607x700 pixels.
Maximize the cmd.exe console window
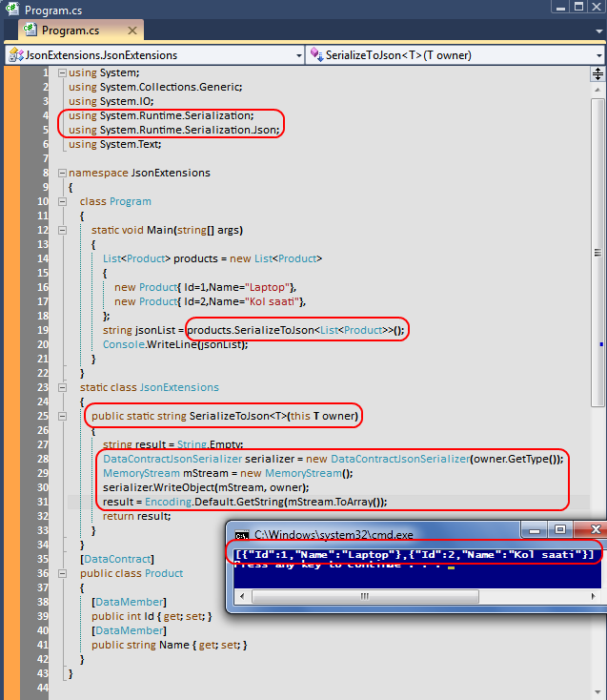coord(560,529)
